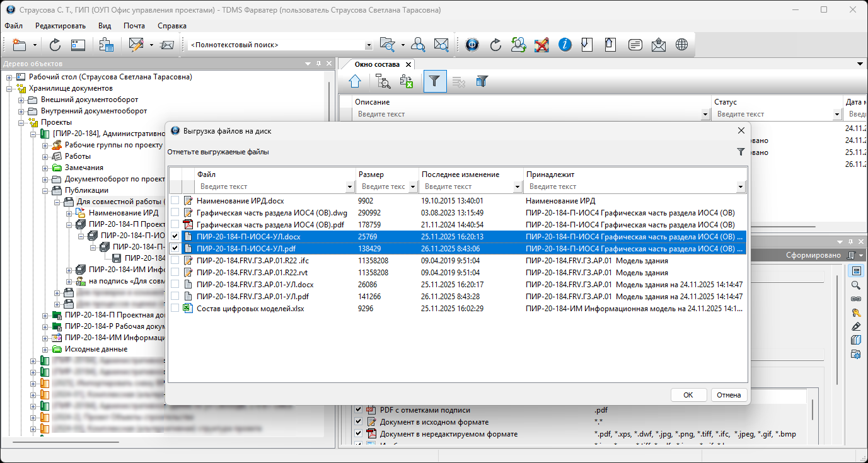Open the Файл column filter dropdown

point(350,187)
